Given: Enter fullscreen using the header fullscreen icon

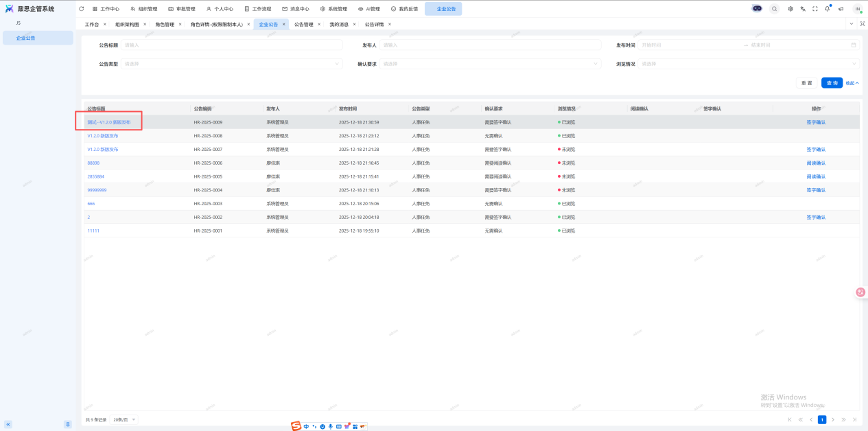Looking at the screenshot, I should click(815, 9).
